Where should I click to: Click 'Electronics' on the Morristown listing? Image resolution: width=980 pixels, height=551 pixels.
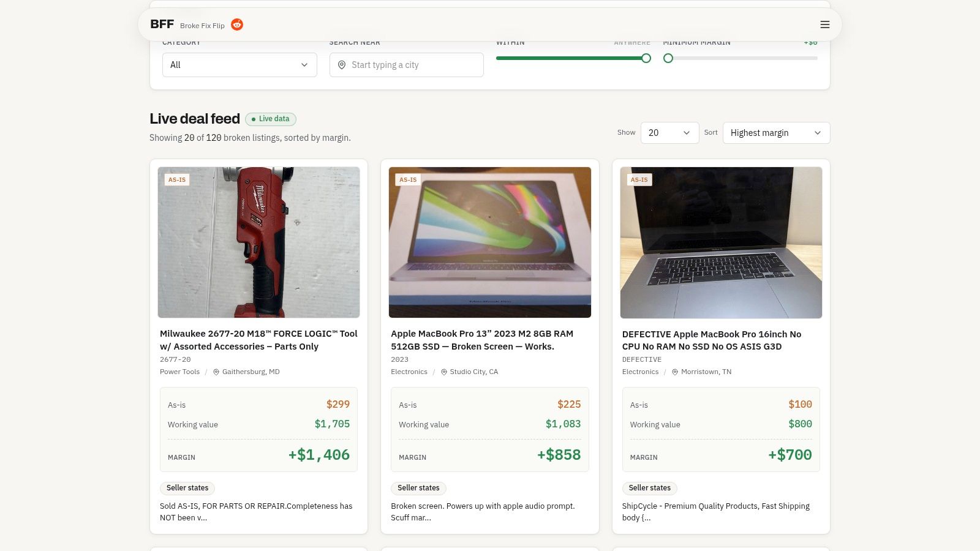point(640,372)
